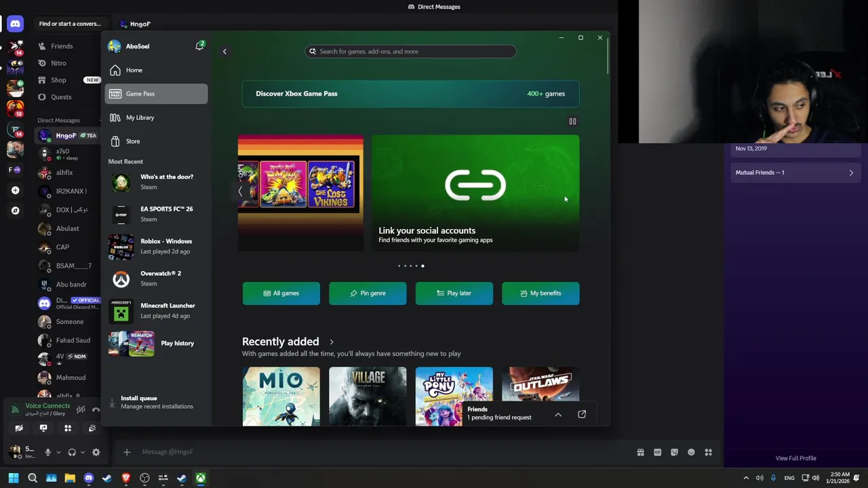Open Discord emoji picker
This screenshot has width=868, height=488.
(691, 452)
